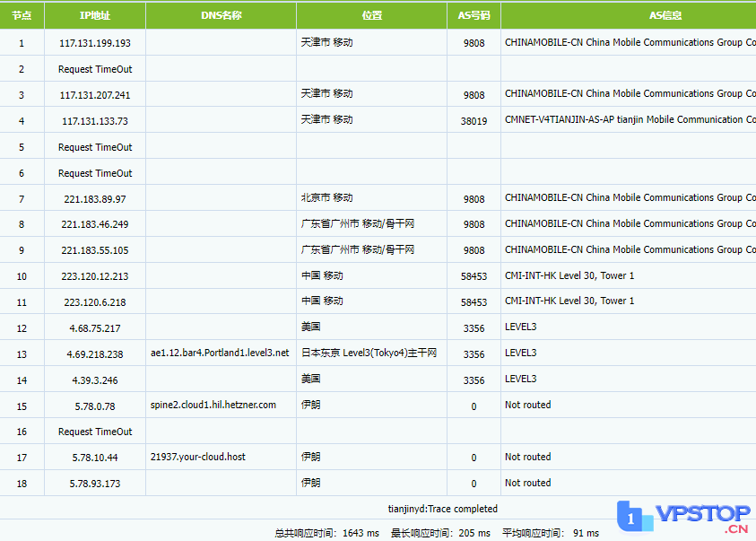Screen dimensions: 756x541
Task: Click the AS信息 column header
Action: coord(665,15)
